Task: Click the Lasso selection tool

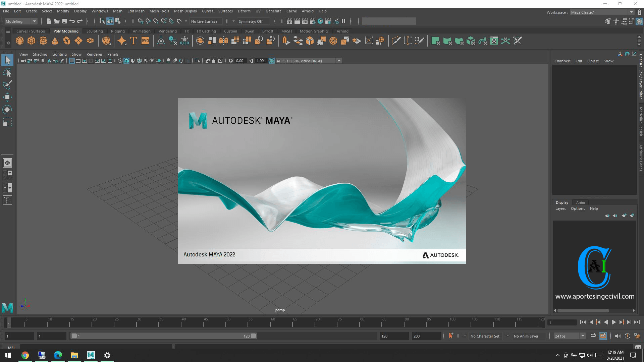Action: 7,73
